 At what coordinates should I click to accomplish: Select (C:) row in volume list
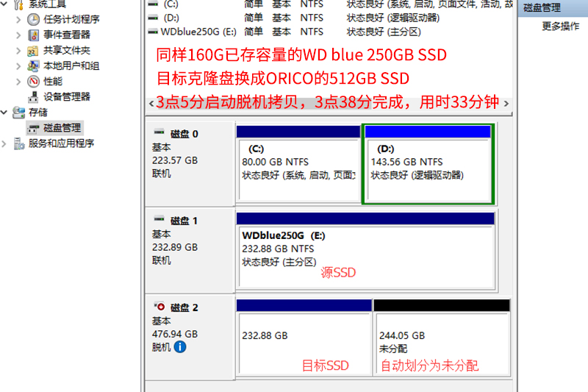(330, 4)
